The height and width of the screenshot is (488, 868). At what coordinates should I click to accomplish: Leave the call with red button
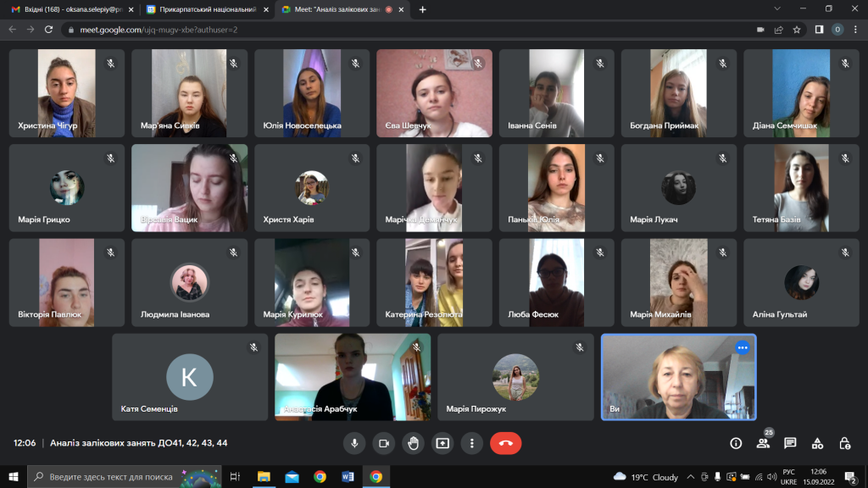click(x=506, y=443)
